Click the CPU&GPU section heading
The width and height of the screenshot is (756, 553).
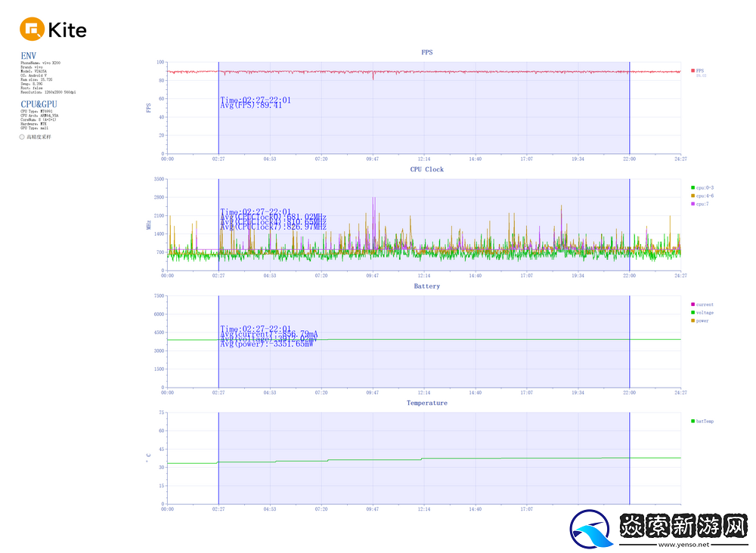tap(39, 104)
